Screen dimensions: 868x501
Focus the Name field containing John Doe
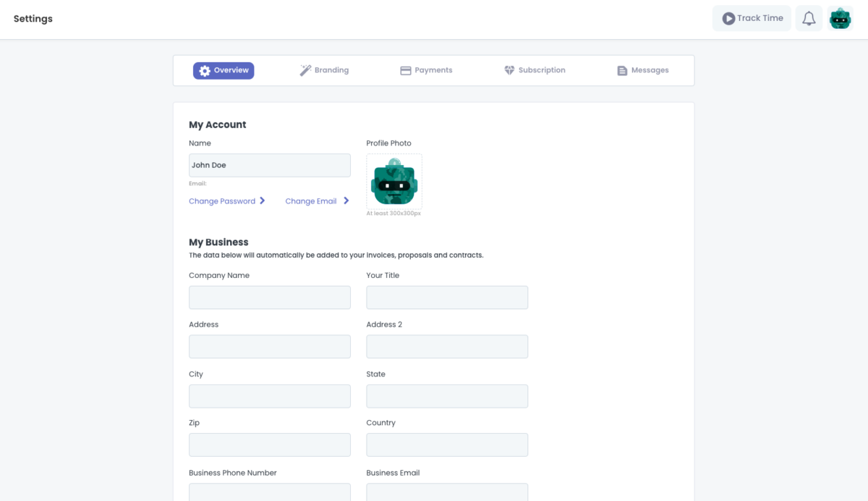269,166
